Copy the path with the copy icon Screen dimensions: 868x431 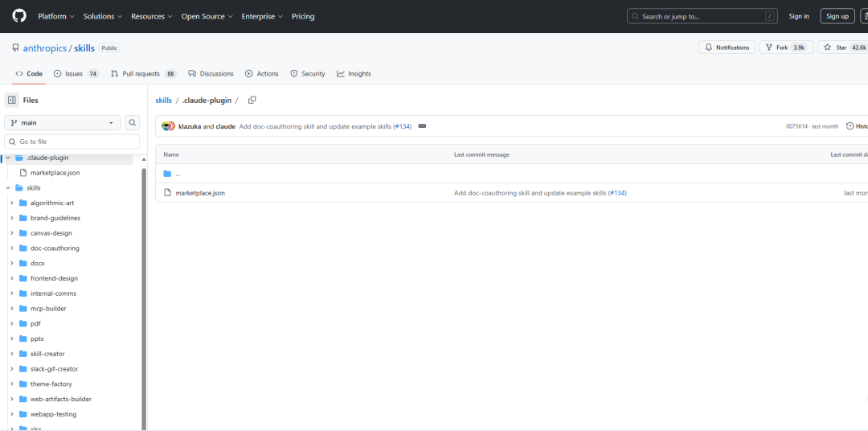pyautogui.click(x=252, y=101)
